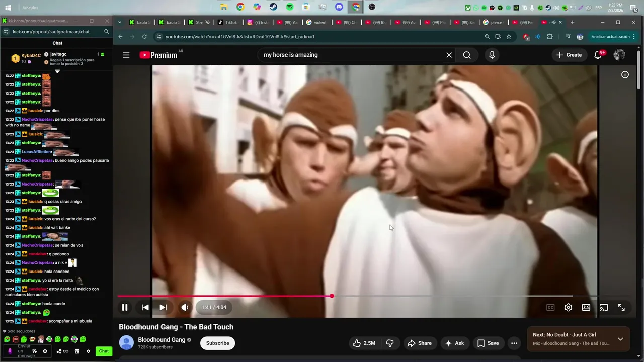Mute the audio-playing tab speaker icon
The width and height of the screenshot is (644, 362).
[553, 22]
